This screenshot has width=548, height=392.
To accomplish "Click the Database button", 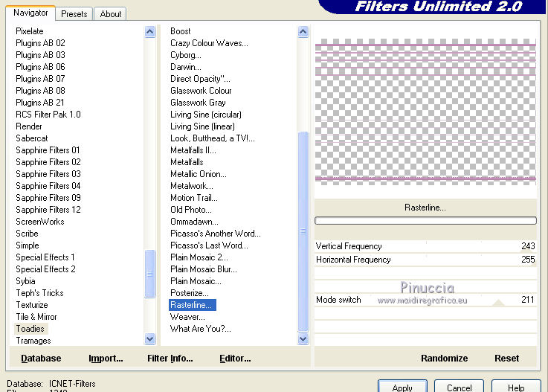I will point(41,358).
